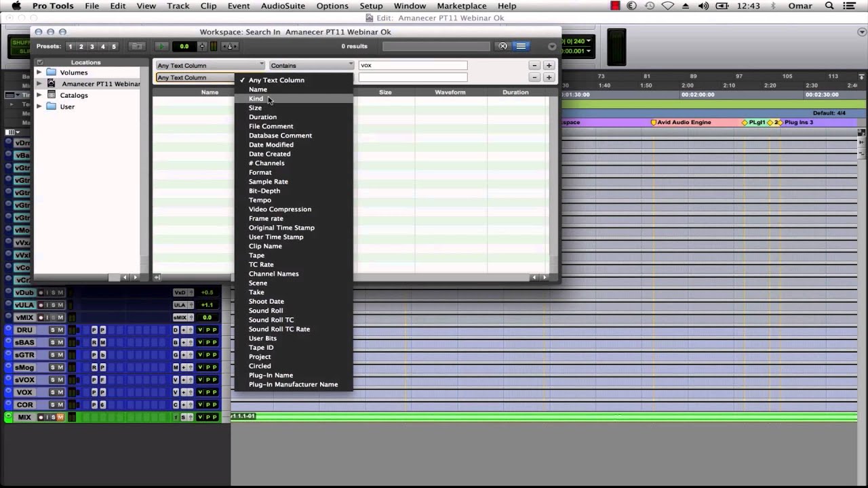
Task: Select Sample Rate in the column popup
Action: click(x=294, y=182)
